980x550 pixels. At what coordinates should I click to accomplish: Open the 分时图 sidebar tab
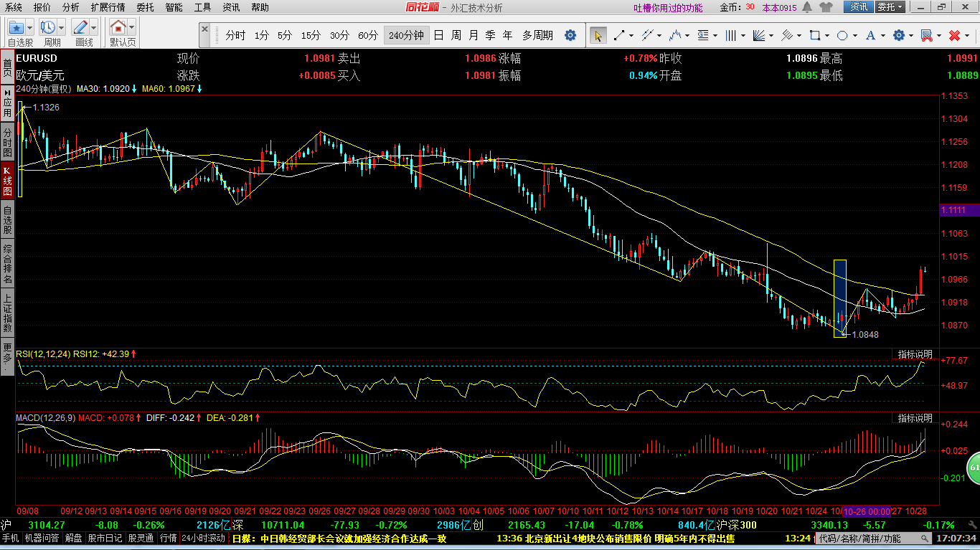point(7,141)
